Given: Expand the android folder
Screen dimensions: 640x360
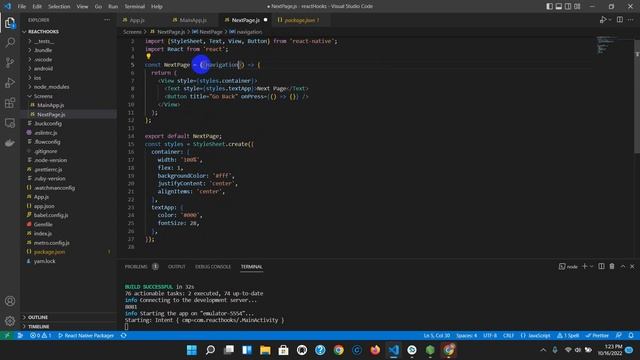Looking at the screenshot, I should pos(43,69).
